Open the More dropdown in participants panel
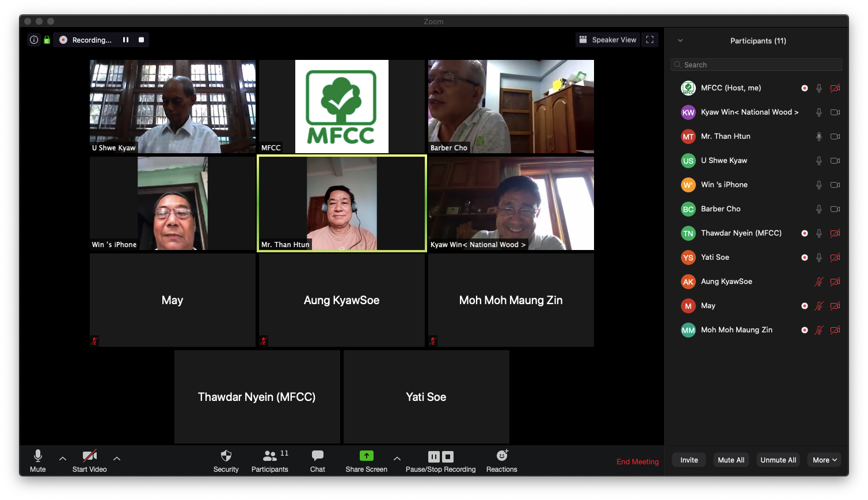 825,460
